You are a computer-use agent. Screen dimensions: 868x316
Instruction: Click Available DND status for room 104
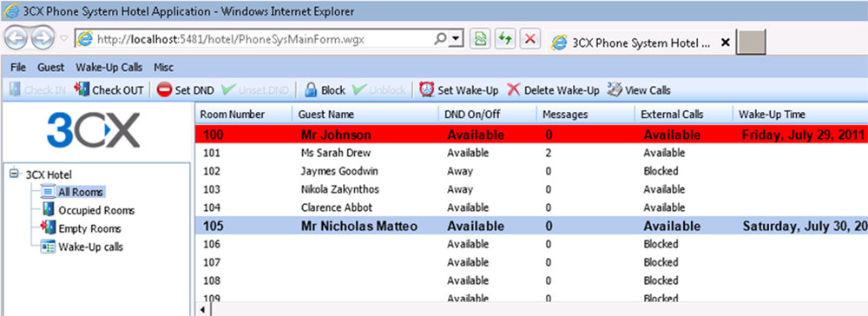tap(468, 207)
